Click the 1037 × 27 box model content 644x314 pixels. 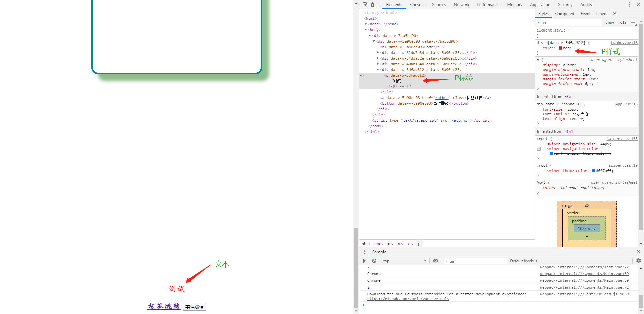pos(587,228)
